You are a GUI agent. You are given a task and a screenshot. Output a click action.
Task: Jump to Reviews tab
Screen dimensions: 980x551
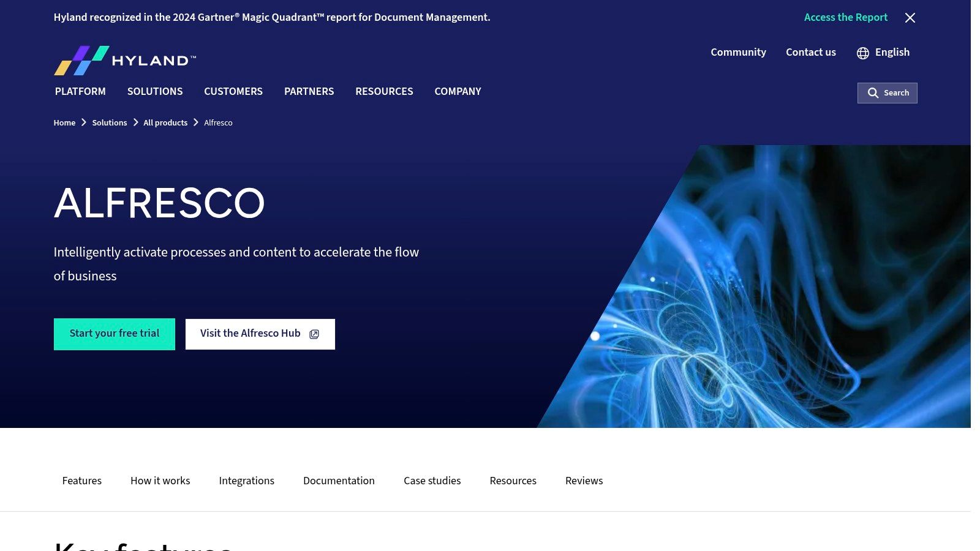pyautogui.click(x=584, y=481)
